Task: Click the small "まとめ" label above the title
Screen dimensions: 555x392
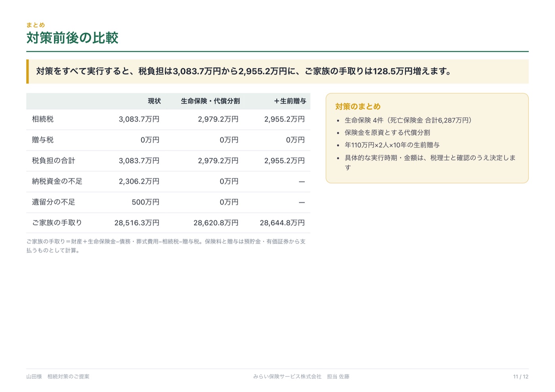Action: click(36, 25)
